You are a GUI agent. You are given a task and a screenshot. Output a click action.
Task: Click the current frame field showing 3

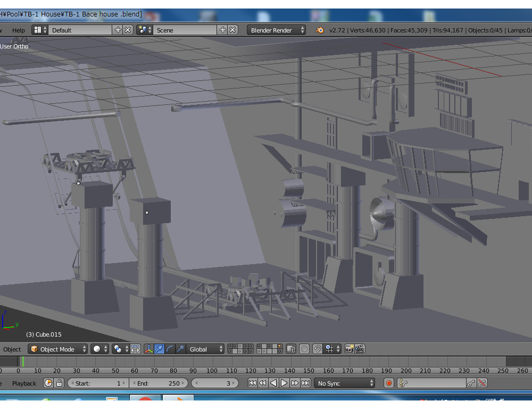215,383
